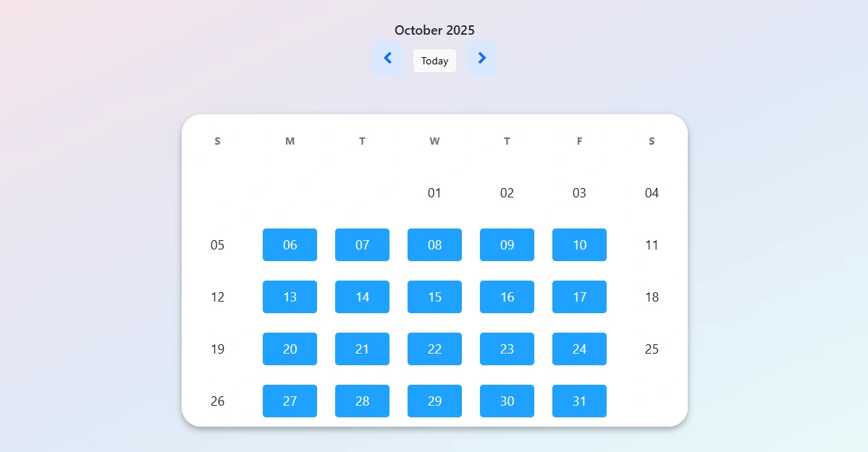The image size is (868, 452).
Task: Select October 27 on the calendar
Action: 290,401
